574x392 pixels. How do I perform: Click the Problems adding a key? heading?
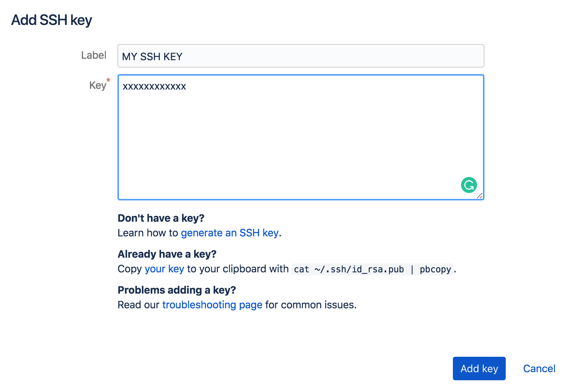177,290
